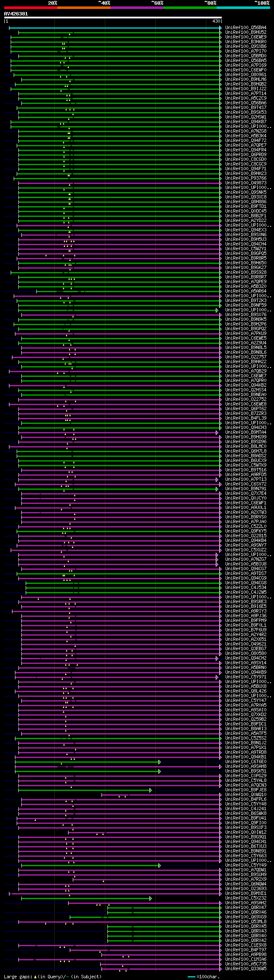Select UniRef100_B9N791 label
This screenshot has width=274, height=980.
(x=246, y=489)
